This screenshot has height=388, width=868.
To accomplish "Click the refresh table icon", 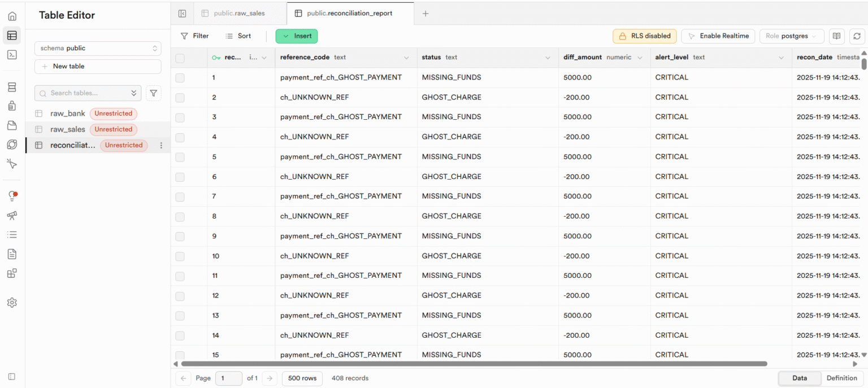I will (x=857, y=36).
